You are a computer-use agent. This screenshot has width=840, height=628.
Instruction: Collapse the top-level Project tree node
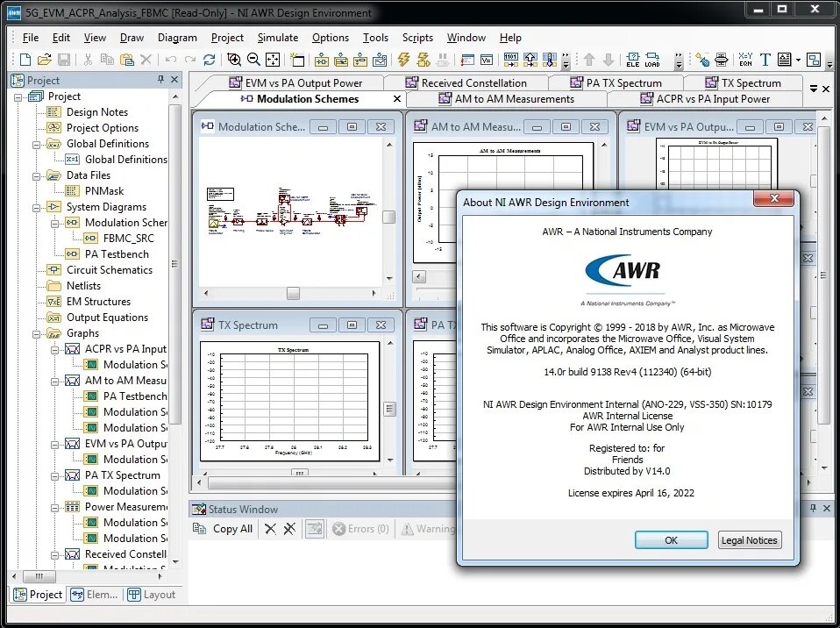click(18, 97)
